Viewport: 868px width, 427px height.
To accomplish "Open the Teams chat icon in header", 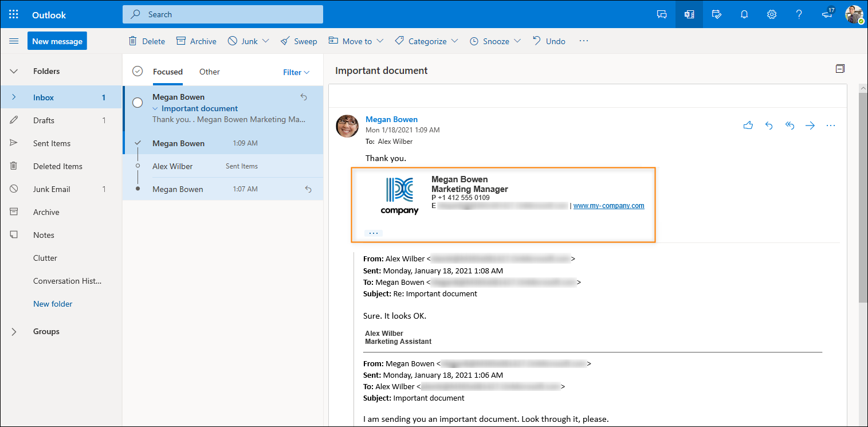I will (662, 14).
